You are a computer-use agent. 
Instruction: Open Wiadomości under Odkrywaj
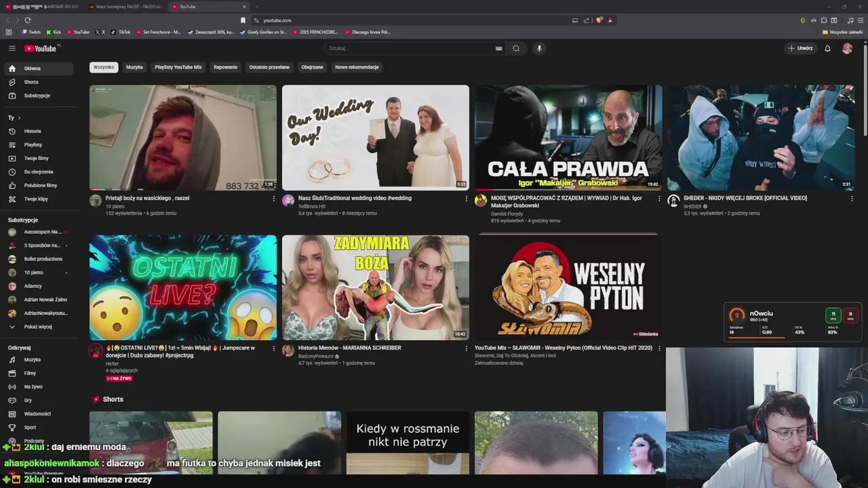click(37, 414)
